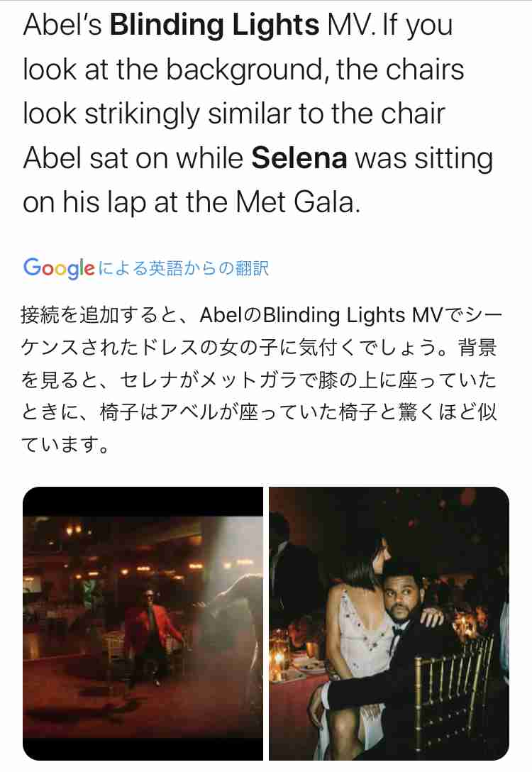
Task: Click the MV abbreviation in English text
Action: point(351,25)
